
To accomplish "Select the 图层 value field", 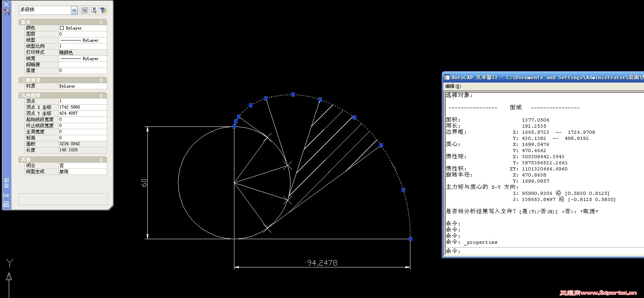I will [x=82, y=34].
